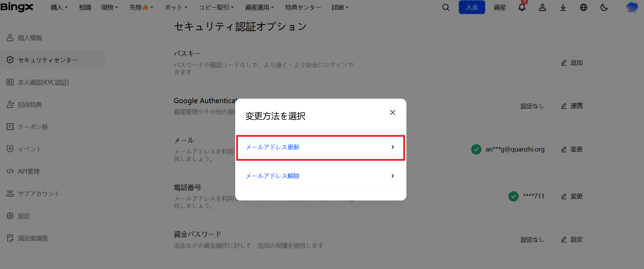Click the user profile icon in header
This screenshot has width=644, height=269.
542,8
